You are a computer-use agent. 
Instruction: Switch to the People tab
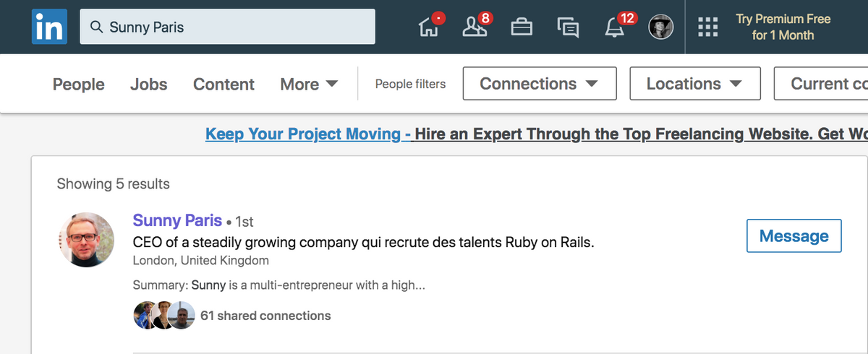78,85
